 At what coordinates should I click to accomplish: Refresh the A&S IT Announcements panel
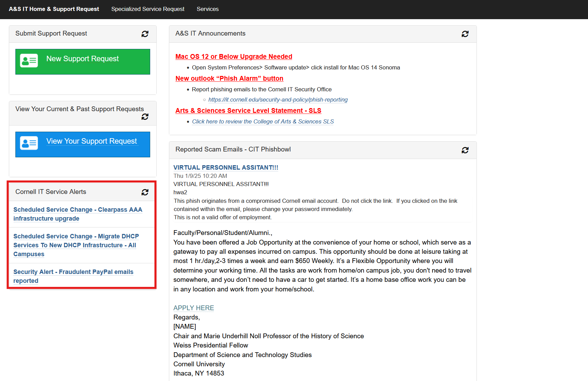click(x=465, y=34)
